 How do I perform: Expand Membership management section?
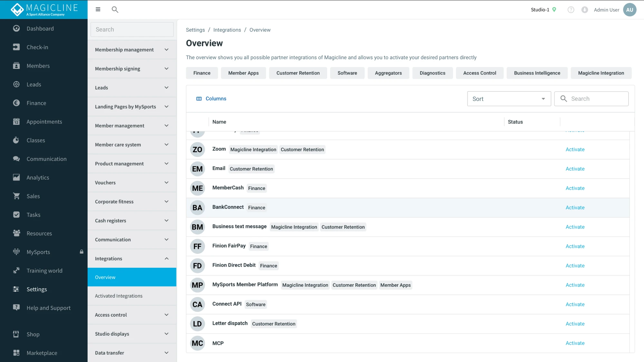pos(132,50)
